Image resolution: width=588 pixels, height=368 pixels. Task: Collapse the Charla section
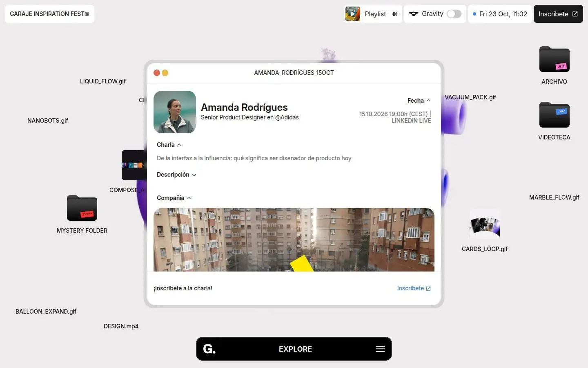tap(169, 145)
